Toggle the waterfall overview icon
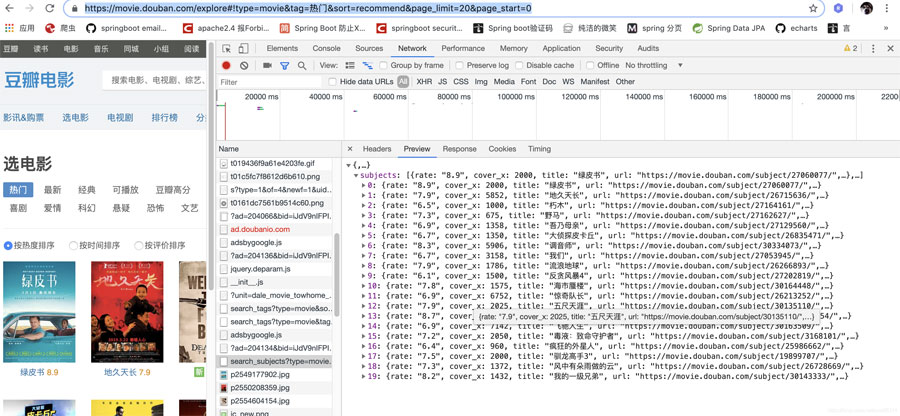Screen dimensions: 900x416 pos(367,65)
